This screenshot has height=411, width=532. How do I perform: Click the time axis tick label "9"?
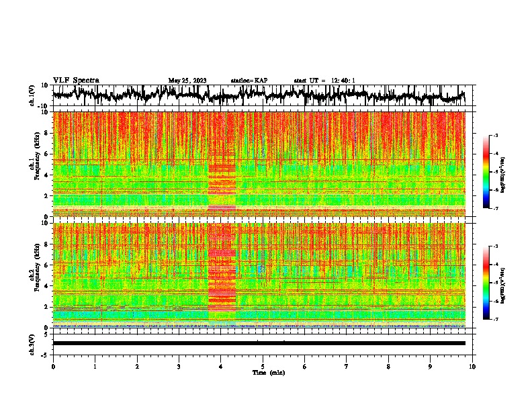(x=430, y=367)
